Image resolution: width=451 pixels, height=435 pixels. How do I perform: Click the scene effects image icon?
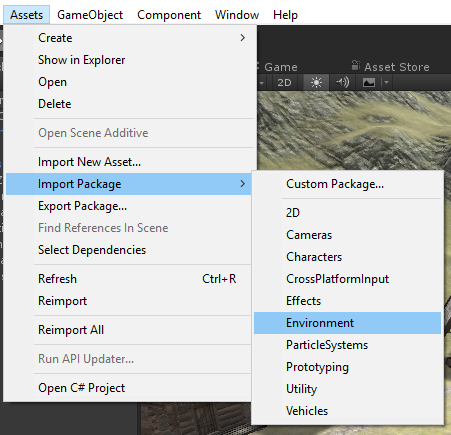pos(369,82)
